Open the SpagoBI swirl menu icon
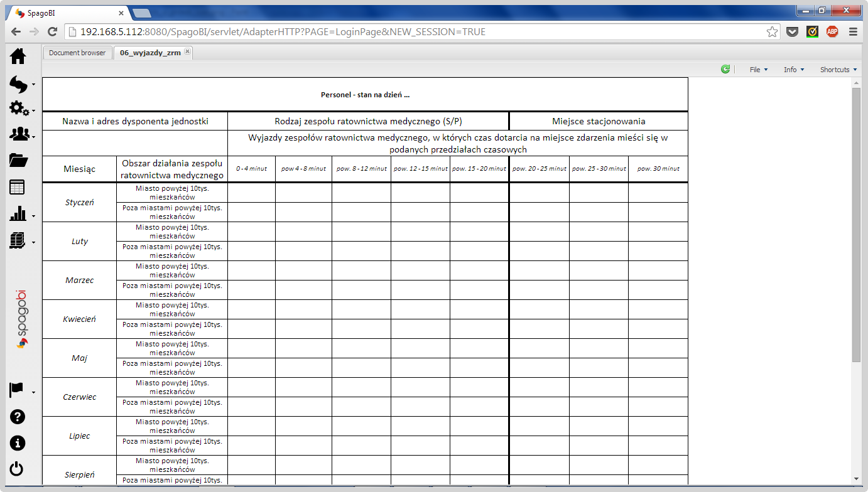Screen dimensions: 868x492 18,84
